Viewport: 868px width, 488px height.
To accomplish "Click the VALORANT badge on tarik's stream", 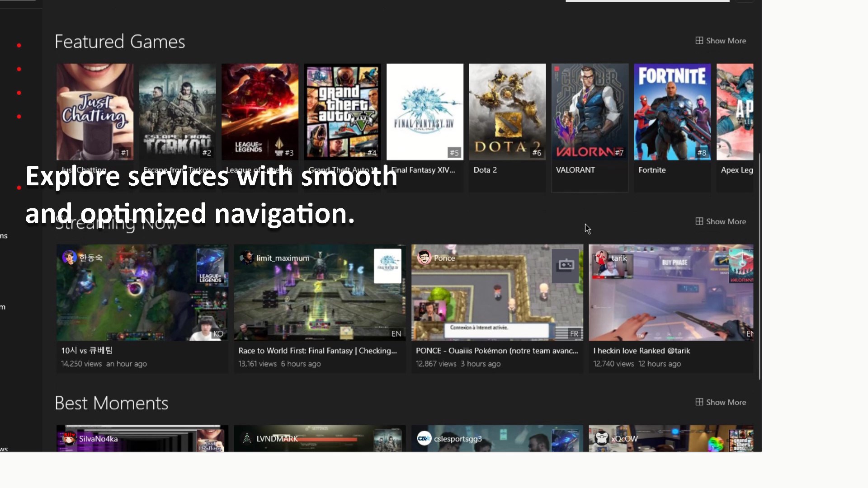I will pos(741,267).
